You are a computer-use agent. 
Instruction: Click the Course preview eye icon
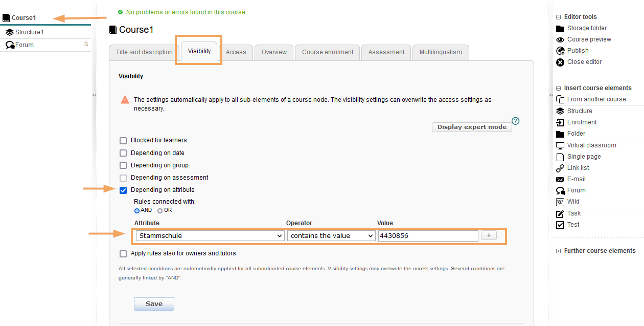tap(560, 39)
